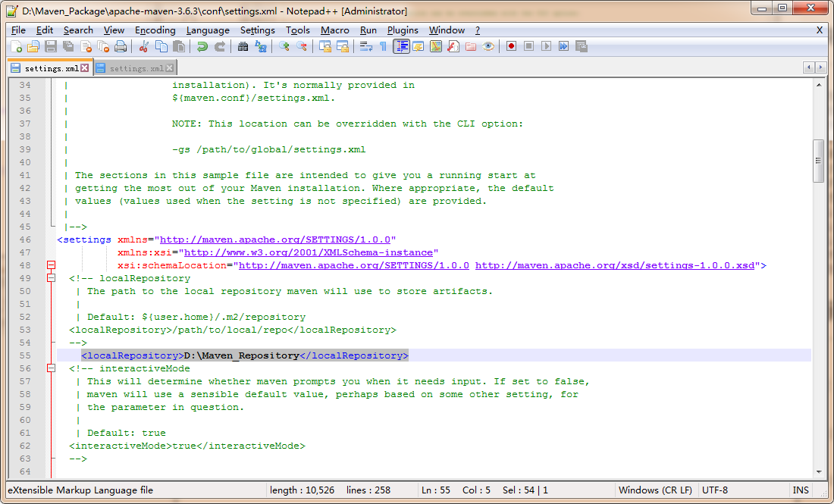Open the Replace dialog icon
The image size is (834, 504).
(261, 47)
